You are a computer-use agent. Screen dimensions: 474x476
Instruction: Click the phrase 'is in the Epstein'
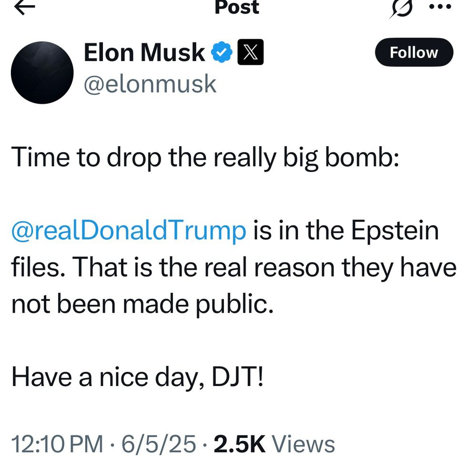(345, 231)
